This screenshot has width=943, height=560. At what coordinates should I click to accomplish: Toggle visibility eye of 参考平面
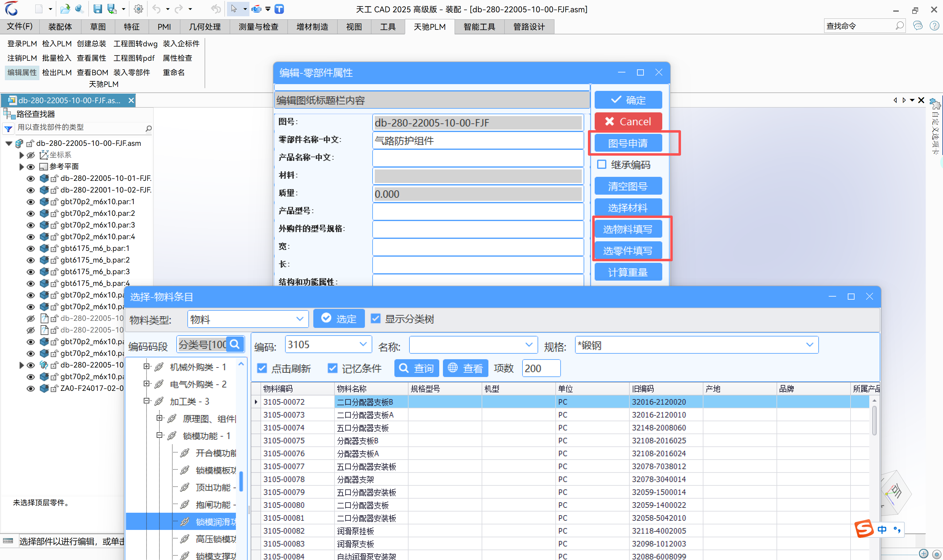click(31, 167)
